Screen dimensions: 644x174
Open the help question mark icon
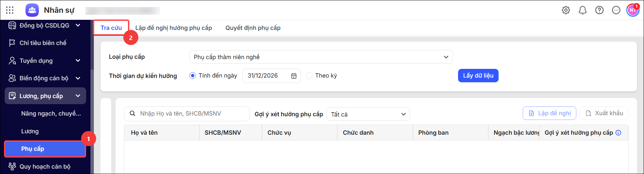coord(599,10)
